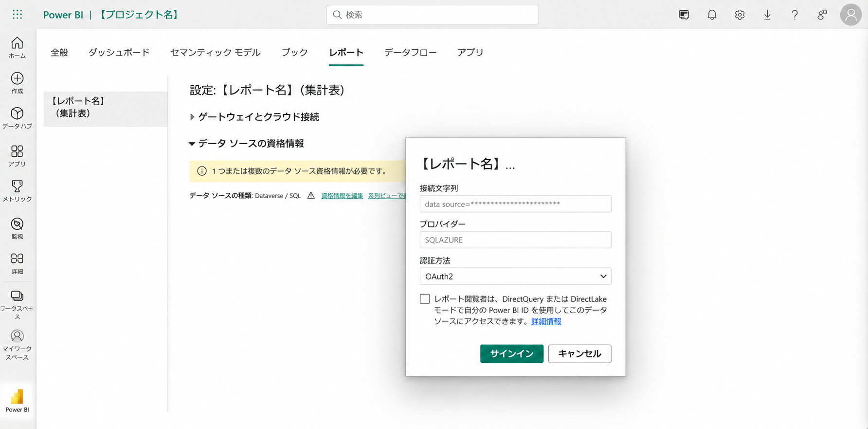
Task: Switch to the Dashboards (ダッシュボード) tab
Action: 119,52
